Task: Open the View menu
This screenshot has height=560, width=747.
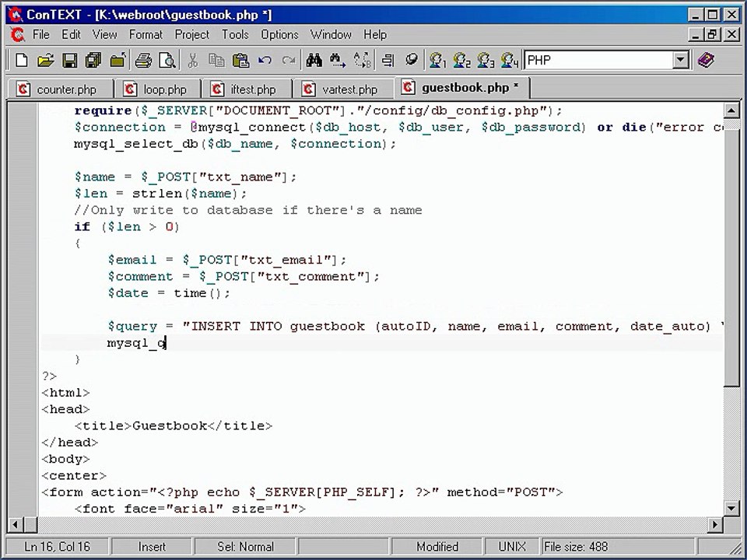Action: point(105,35)
